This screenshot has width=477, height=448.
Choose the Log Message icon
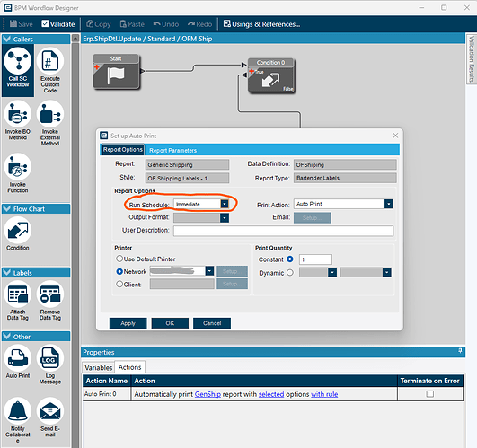[x=50, y=357]
